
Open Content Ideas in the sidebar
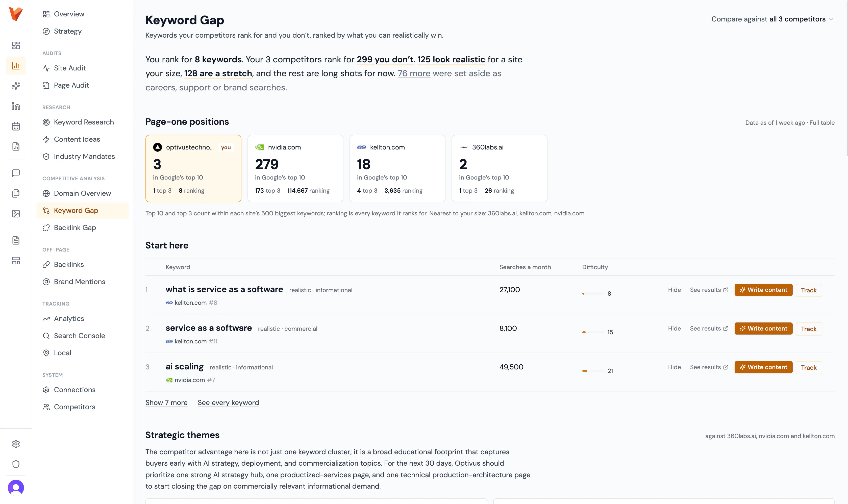(x=83, y=139)
